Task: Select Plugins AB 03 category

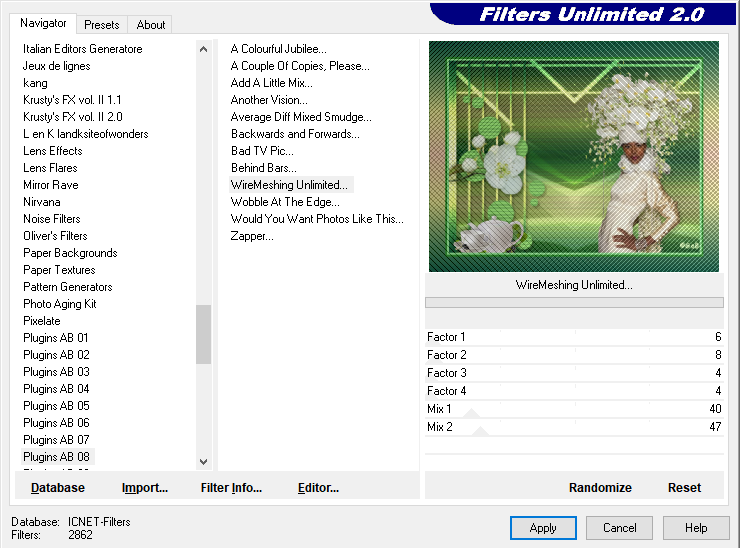Action: (56, 372)
